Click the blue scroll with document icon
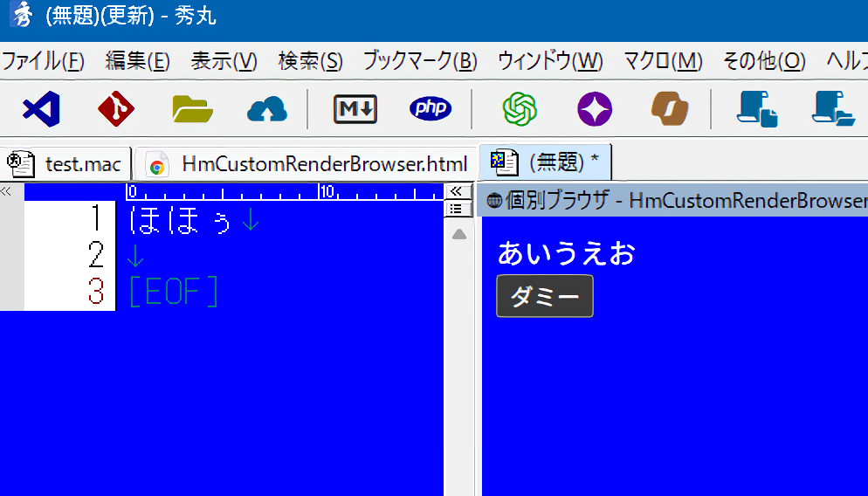 pos(757,109)
